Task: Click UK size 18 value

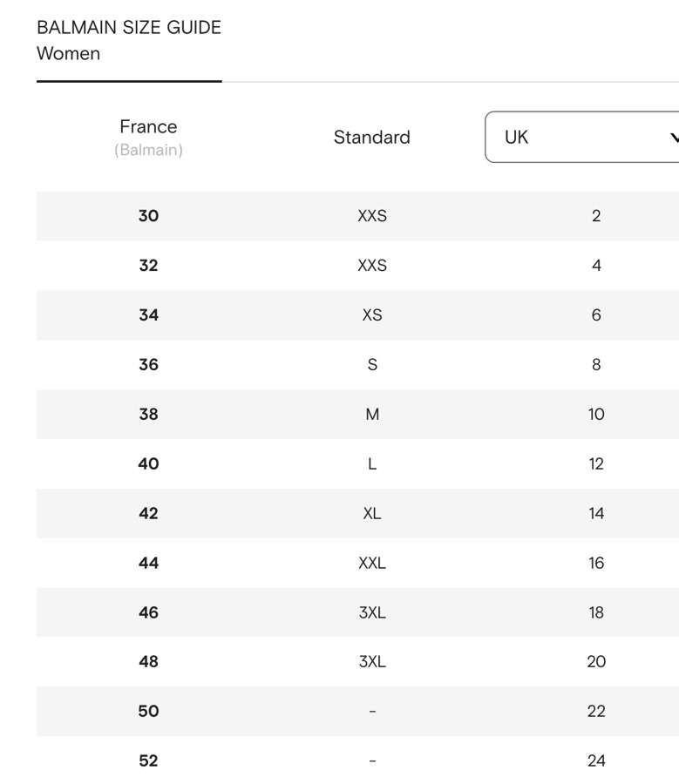Action: coord(596,612)
